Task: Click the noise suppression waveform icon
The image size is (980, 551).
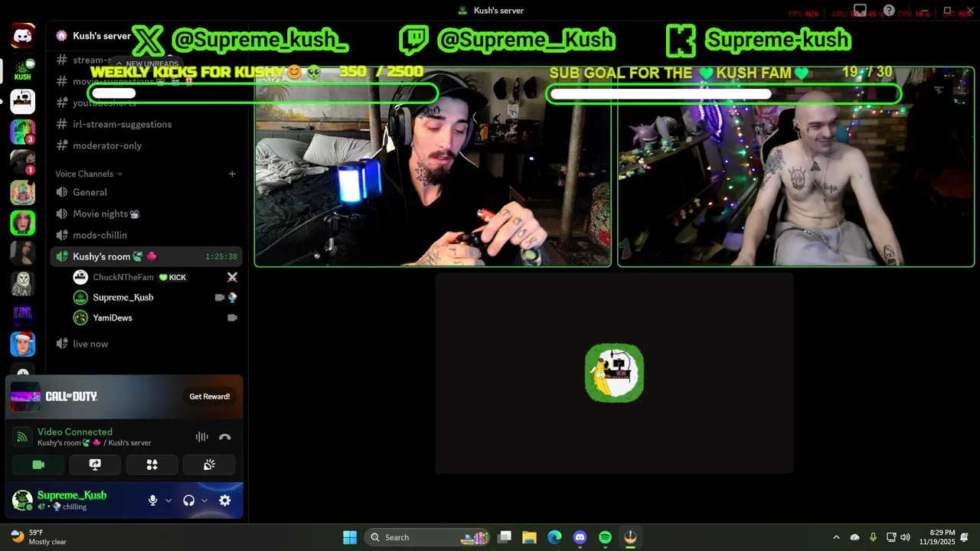Action: coord(201,437)
